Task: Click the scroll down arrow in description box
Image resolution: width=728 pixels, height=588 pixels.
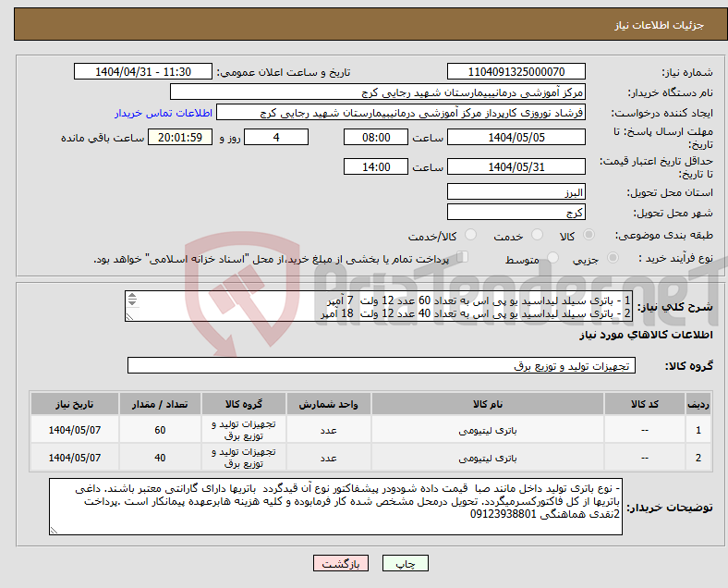Action: click(x=131, y=304)
